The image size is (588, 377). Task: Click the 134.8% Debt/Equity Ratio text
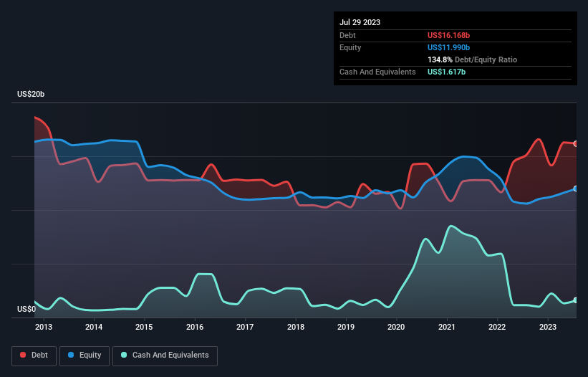coord(472,59)
